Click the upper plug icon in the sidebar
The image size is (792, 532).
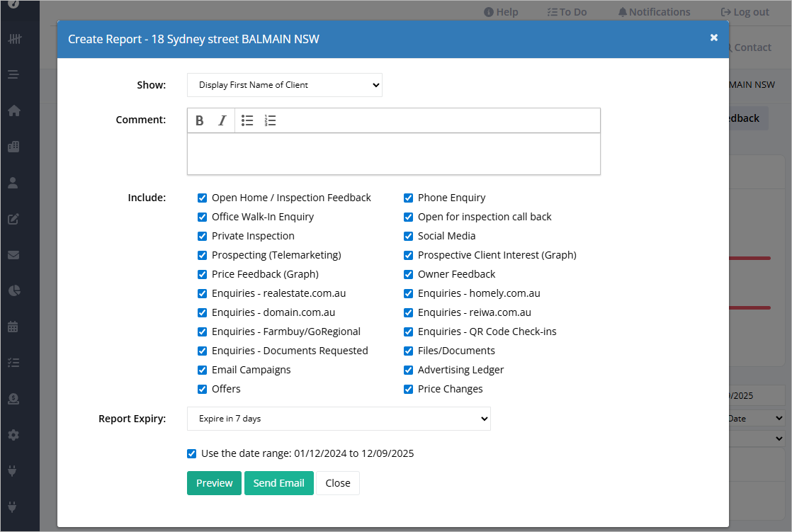[13, 471]
